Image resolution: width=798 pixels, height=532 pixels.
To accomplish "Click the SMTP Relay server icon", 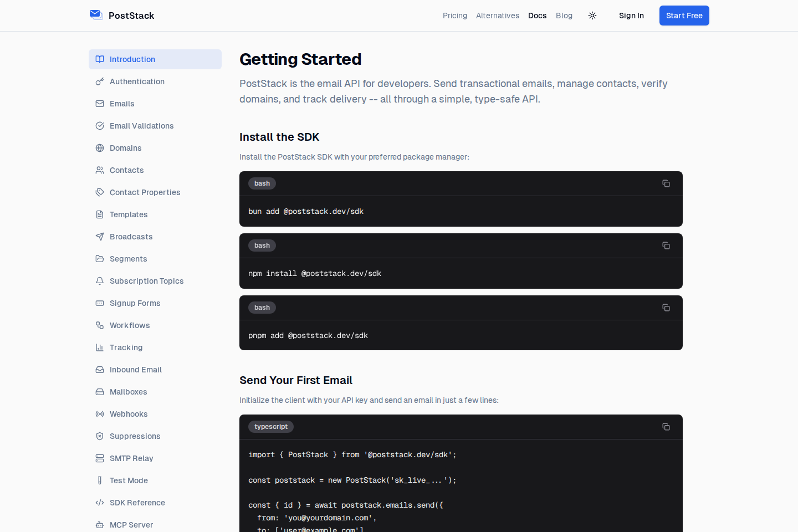I will click(100, 458).
